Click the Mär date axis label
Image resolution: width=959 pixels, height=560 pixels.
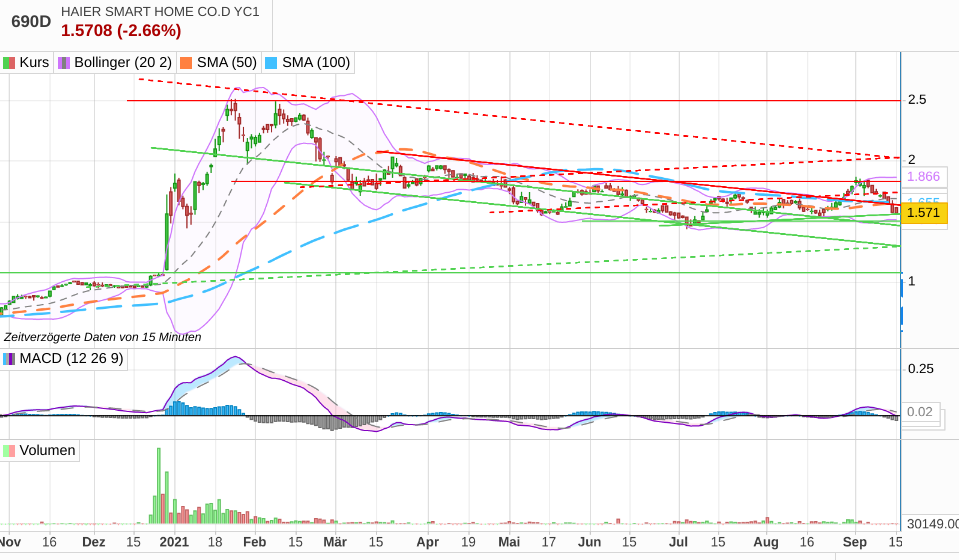click(335, 542)
